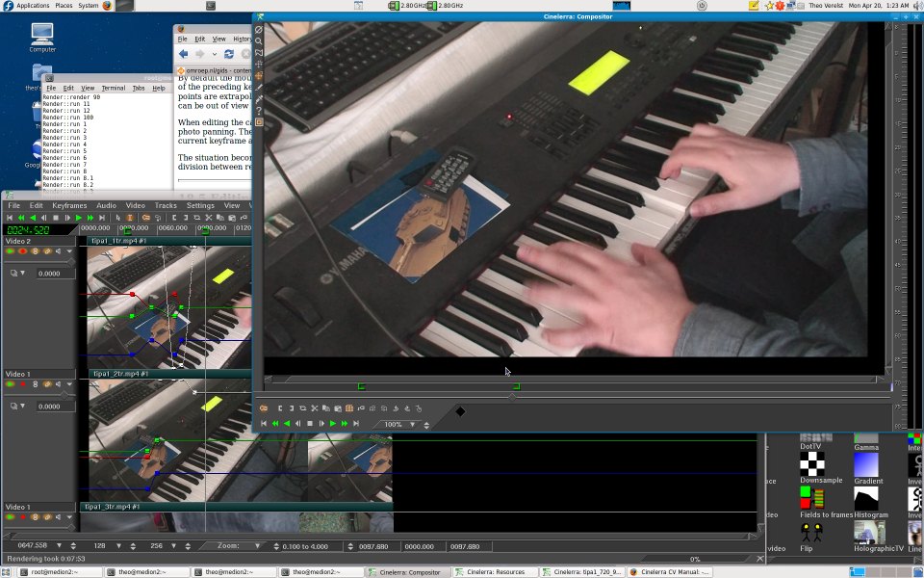924x578 pixels.
Task: Select Compositor edit mask tool
Action: [x=259, y=52]
